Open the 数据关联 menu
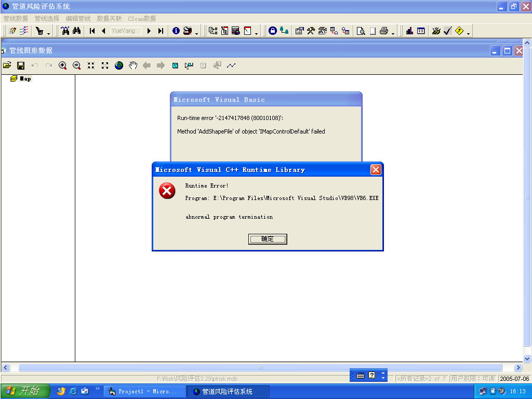This screenshot has height=399, width=532. pyautogui.click(x=109, y=19)
